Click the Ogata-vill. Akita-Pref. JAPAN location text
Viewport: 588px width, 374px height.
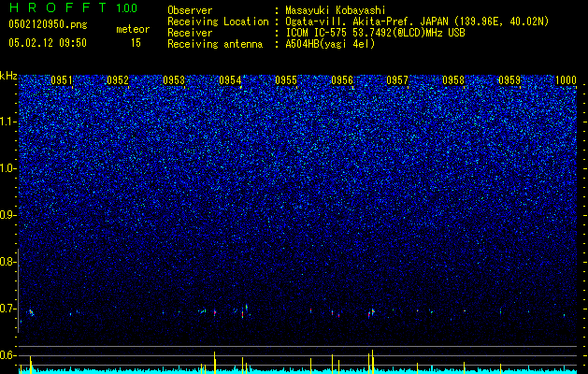(417, 22)
